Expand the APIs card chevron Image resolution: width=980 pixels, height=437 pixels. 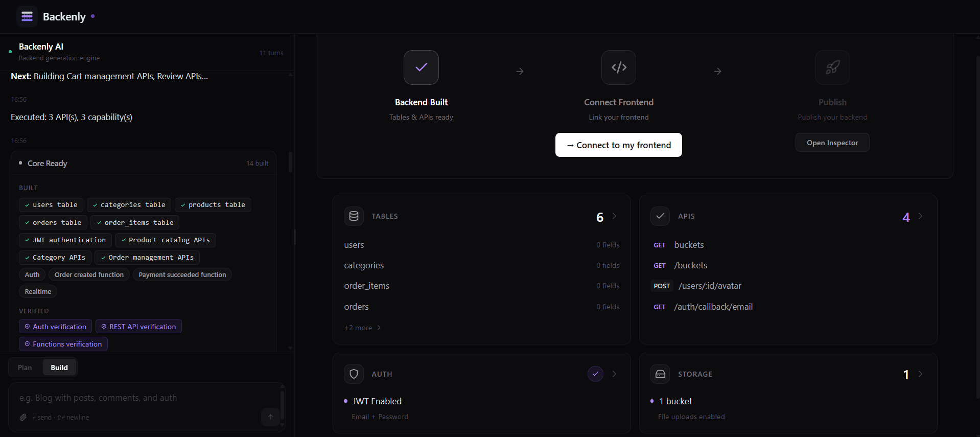[x=920, y=216]
